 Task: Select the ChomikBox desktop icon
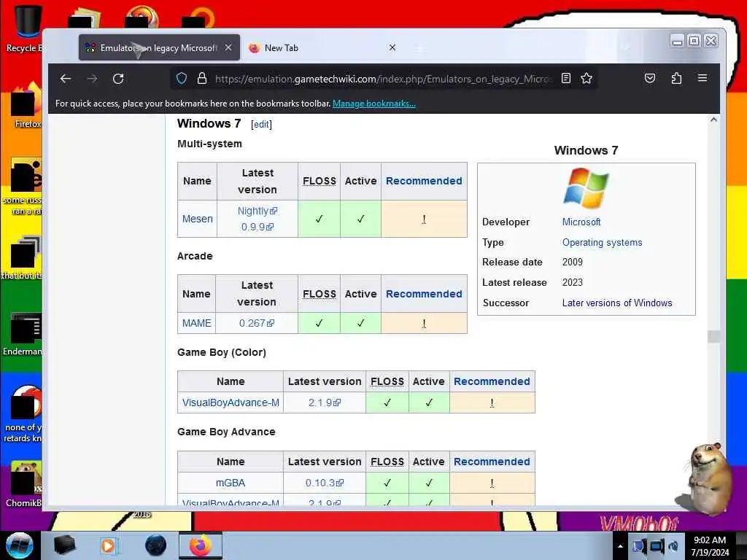(x=24, y=484)
